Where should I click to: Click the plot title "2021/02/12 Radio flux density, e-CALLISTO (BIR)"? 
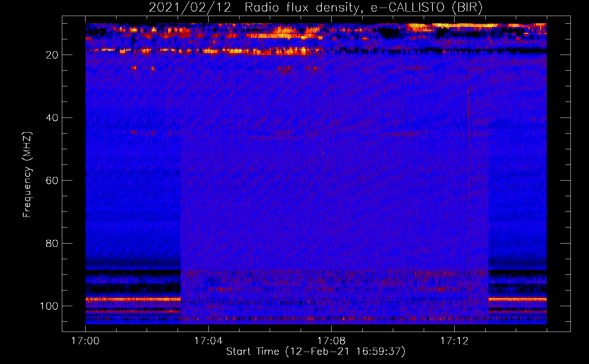[316, 7]
